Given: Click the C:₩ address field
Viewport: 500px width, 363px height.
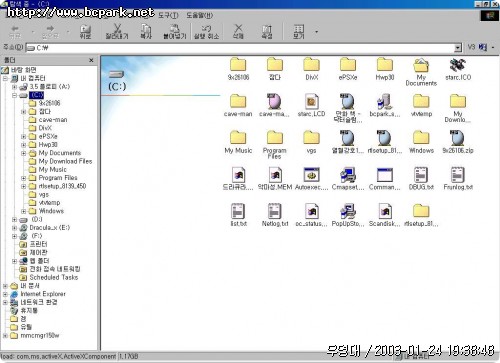Looking at the screenshot, I should (x=240, y=48).
